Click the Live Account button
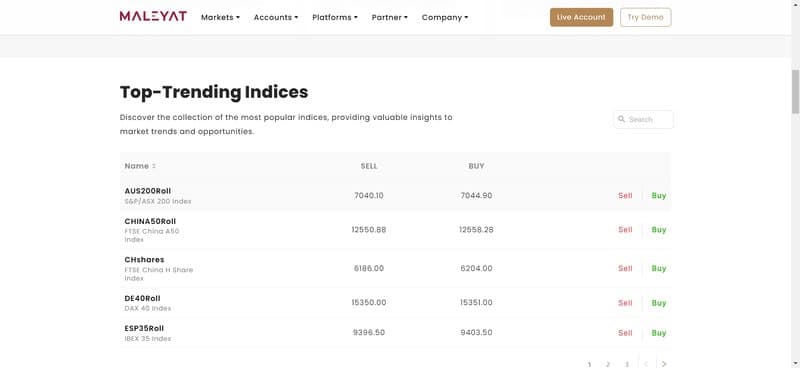This screenshot has height=368, width=800. [x=581, y=17]
